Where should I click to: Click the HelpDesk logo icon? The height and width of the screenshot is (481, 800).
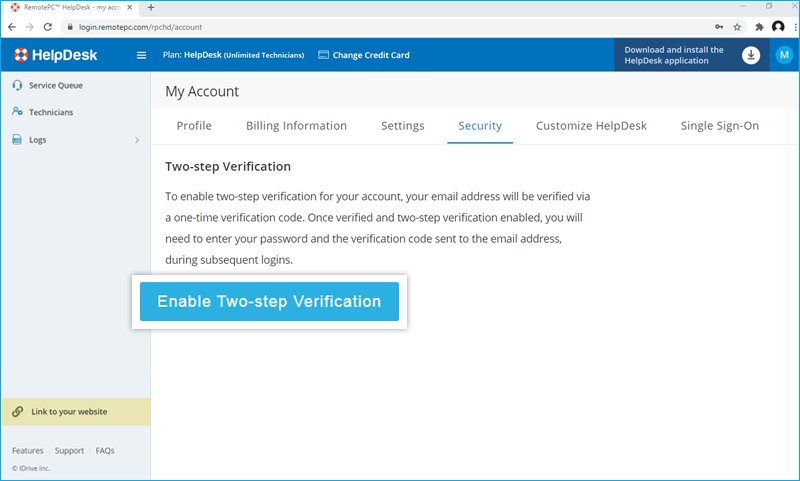(x=21, y=55)
